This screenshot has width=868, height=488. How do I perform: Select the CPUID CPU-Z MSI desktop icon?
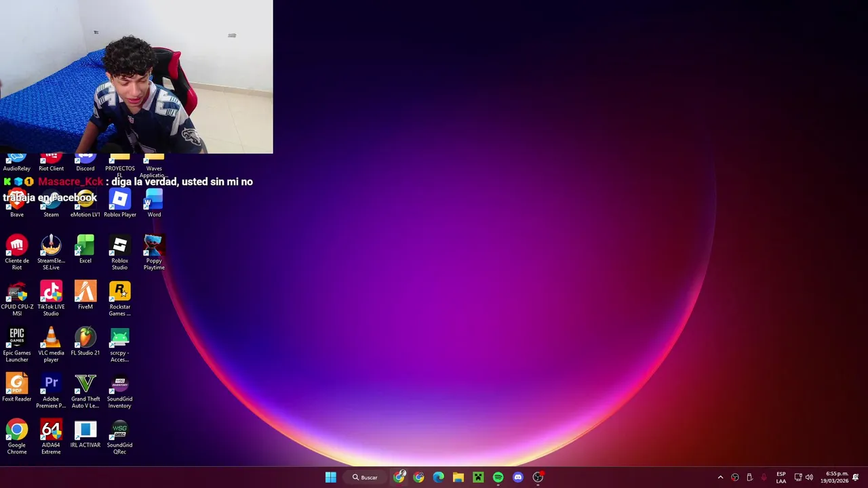coord(17,299)
